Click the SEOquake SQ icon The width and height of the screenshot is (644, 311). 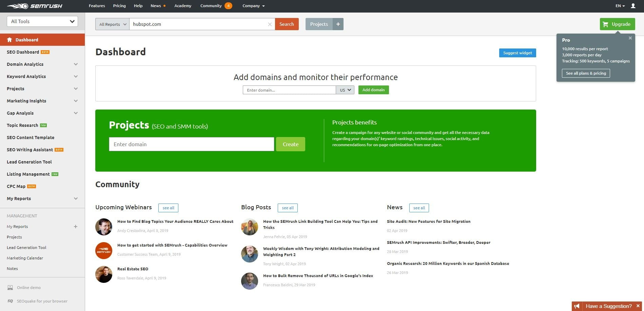click(x=10, y=301)
